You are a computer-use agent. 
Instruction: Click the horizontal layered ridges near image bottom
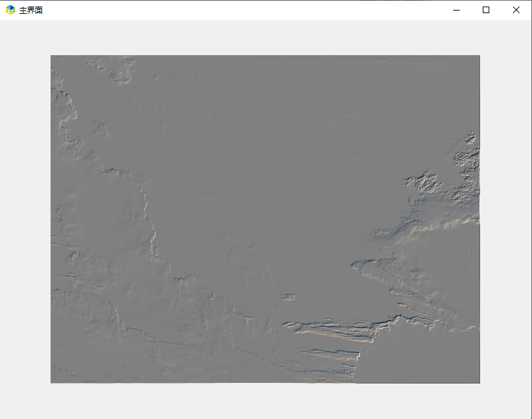coord(335,328)
